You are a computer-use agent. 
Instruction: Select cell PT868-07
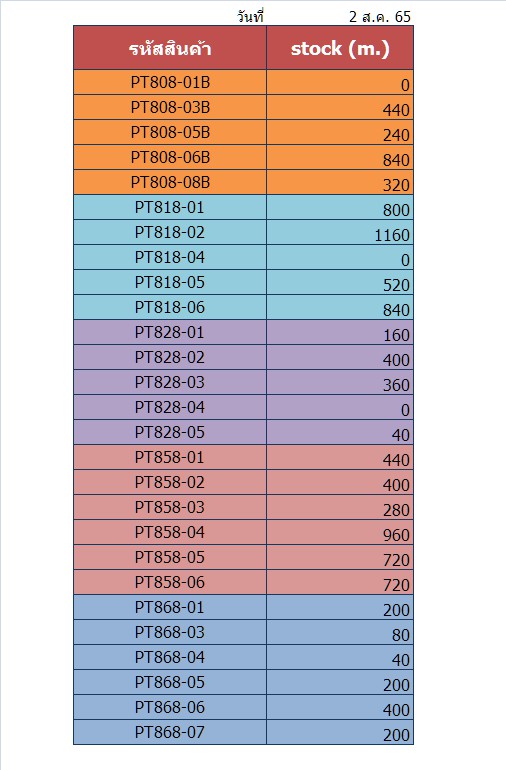pyautogui.click(x=170, y=732)
